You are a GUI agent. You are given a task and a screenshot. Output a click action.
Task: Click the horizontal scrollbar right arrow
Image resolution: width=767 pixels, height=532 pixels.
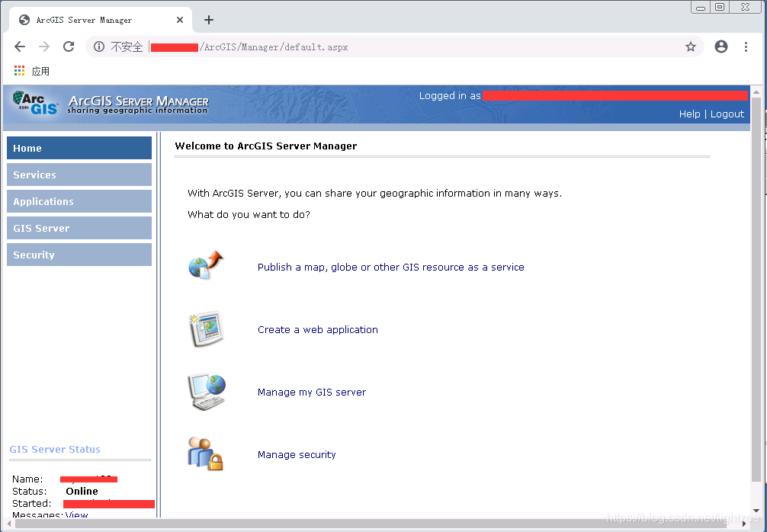tap(744, 524)
